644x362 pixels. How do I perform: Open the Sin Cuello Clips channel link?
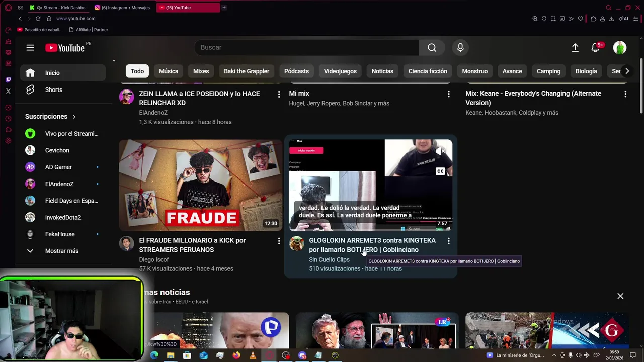329,260
